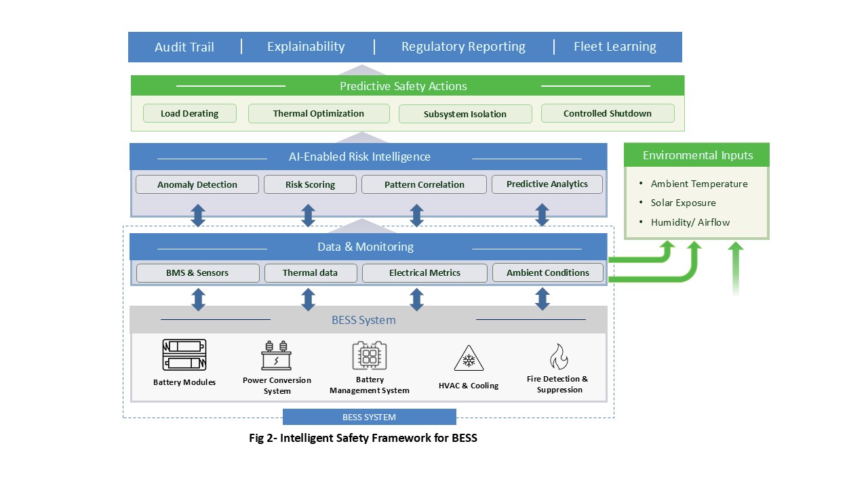The image size is (868, 488).
Task: Click double arrow below BMS & Sensors
Action: pyautogui.click(x=198, y=300)
